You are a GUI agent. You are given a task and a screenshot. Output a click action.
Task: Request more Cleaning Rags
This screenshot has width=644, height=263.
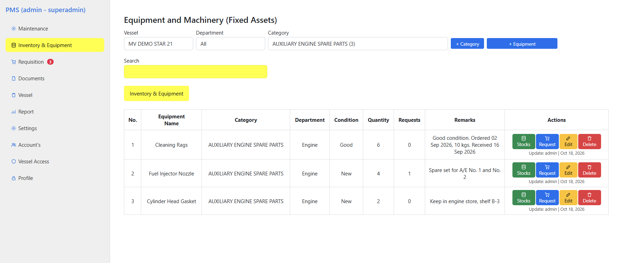(547, 142)
